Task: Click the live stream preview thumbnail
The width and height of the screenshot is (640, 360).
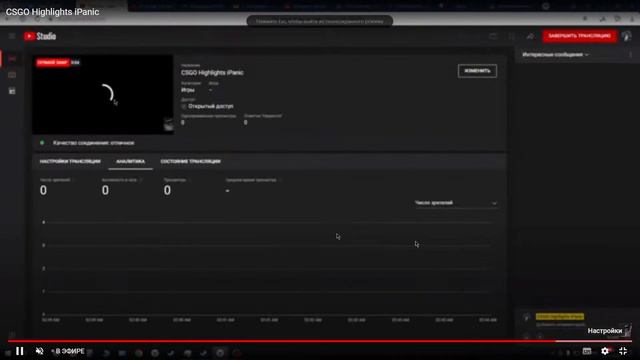Action: tap(103, 95)
